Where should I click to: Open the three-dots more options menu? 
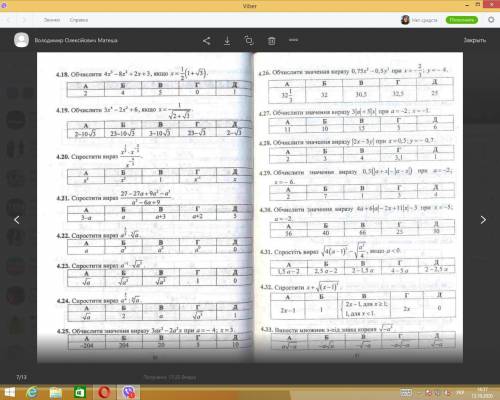(293, 40)
